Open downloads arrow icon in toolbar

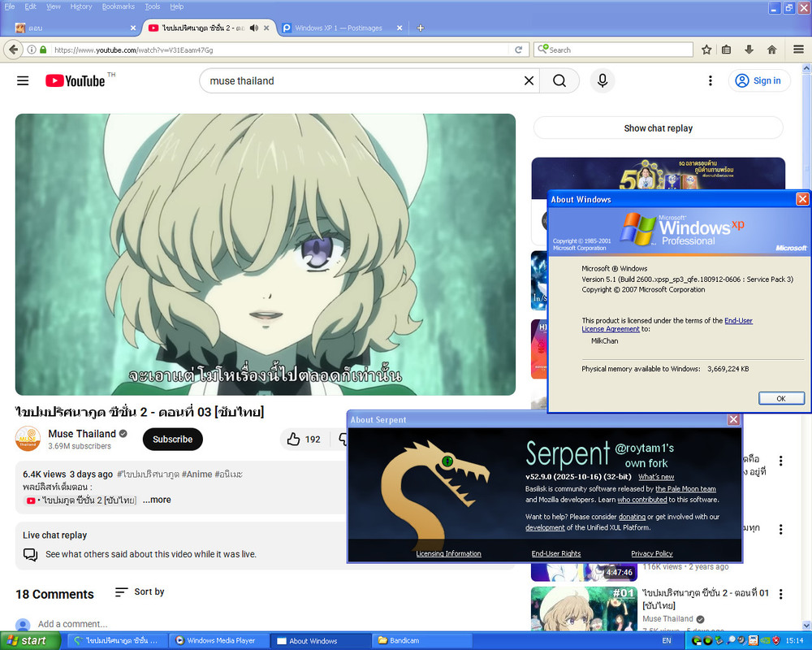(749, 50)
